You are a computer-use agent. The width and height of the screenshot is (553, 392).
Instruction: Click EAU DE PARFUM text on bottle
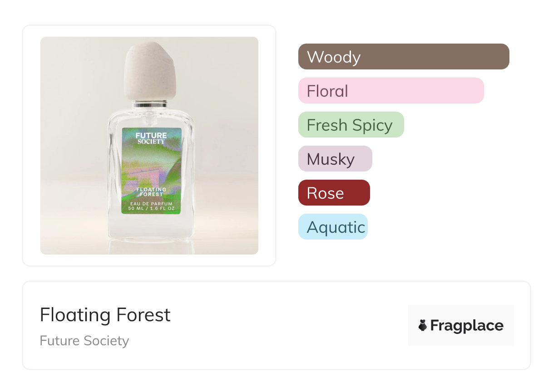(x=151, y=204)
